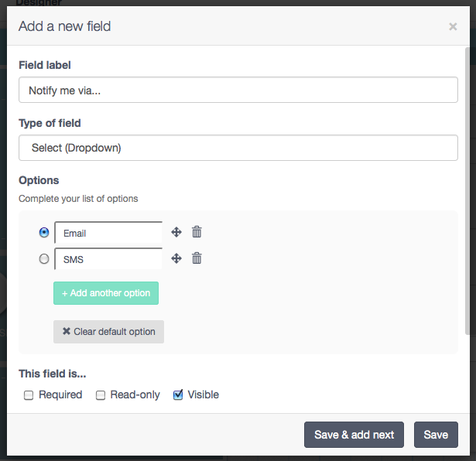
Task: Click the move handle for Email option
Action: [176, 232]
